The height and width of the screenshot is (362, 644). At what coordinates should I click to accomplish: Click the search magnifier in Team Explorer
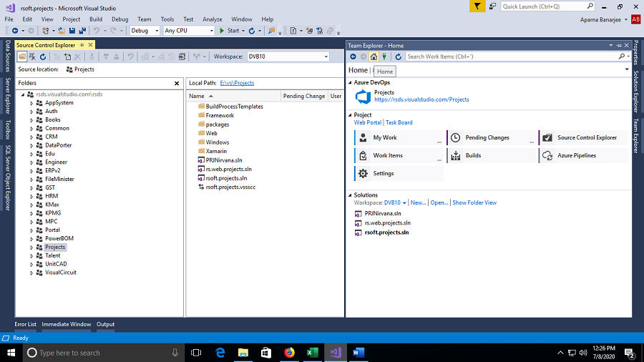pos(622,57)
